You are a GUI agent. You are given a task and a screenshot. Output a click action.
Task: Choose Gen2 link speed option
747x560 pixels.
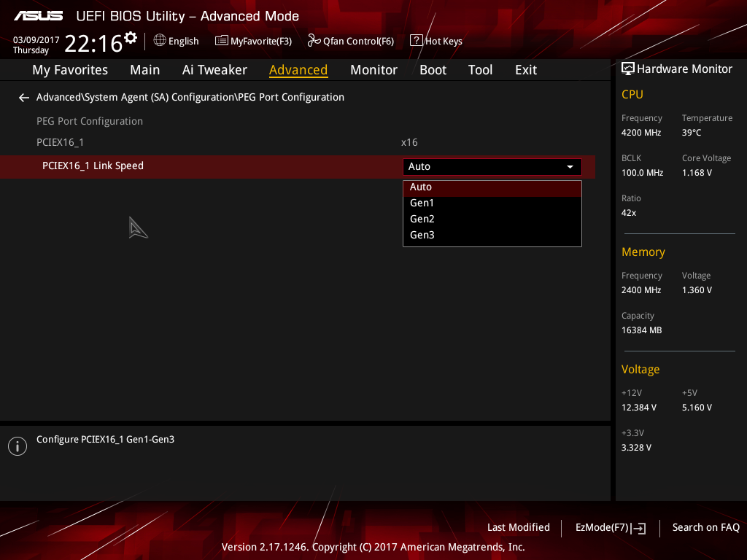point(492,219)
